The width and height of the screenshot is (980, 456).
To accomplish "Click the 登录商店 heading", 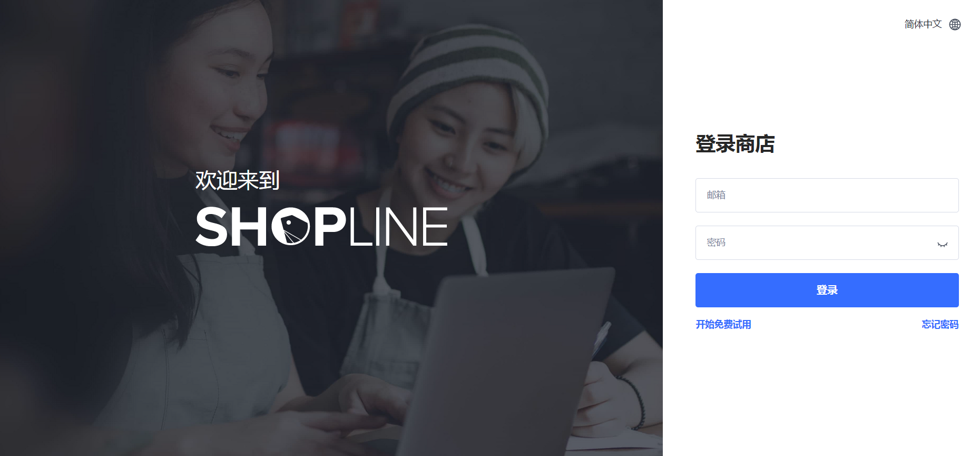I will coord(735,144).
